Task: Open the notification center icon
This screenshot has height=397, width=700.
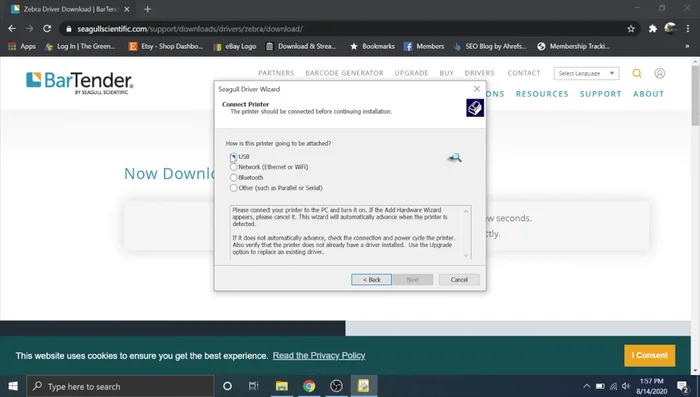Action: pos(683,386)
